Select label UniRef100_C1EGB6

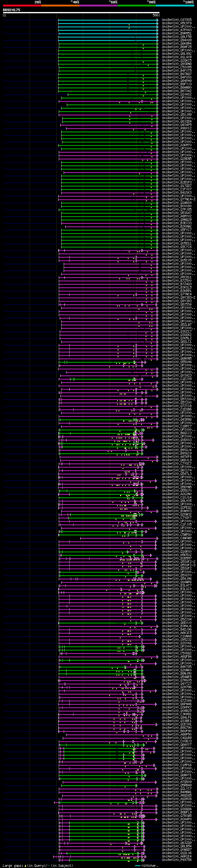(x=177, y=409)
